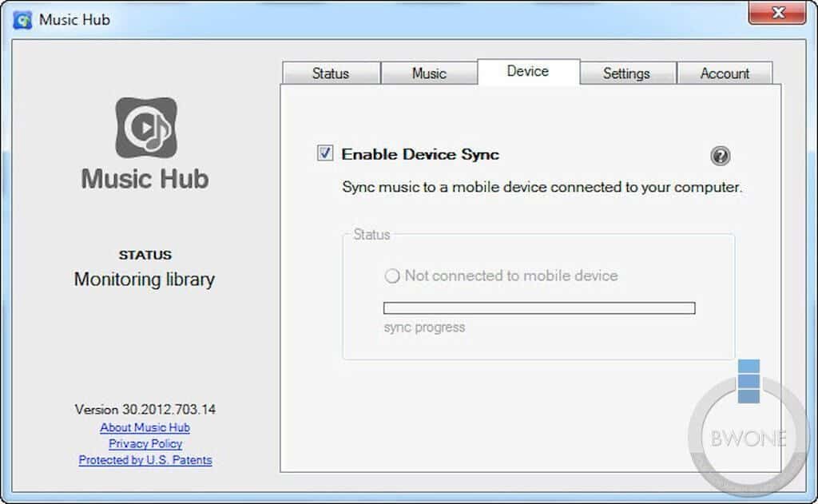Select the Not connected to mobile device radio
Viewport: 818px width, 504px height.
[x=391, y=276]
